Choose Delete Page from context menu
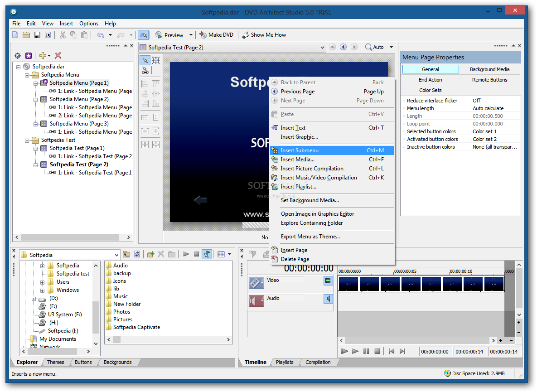This screenshot has width=537, height=392. click(x=332, y=259)
